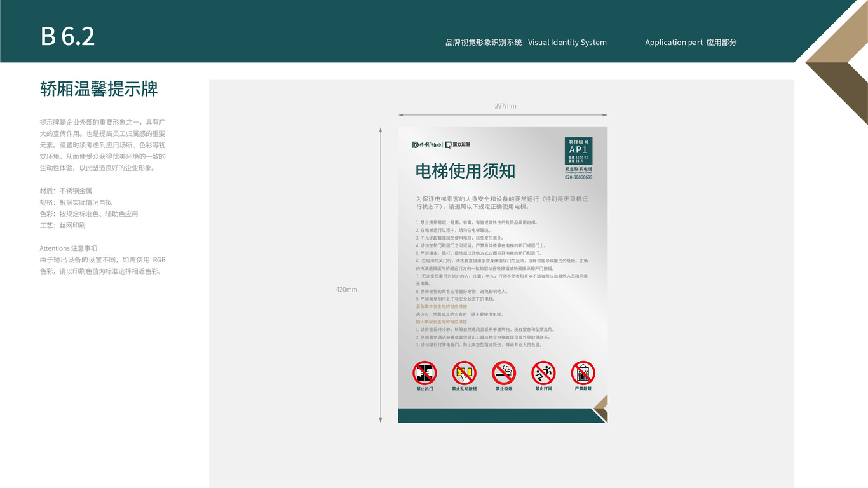This screenshot has width=868, height=488.
Task: Click the 严禁超载 overload prohibition icon
Action: 583,372
